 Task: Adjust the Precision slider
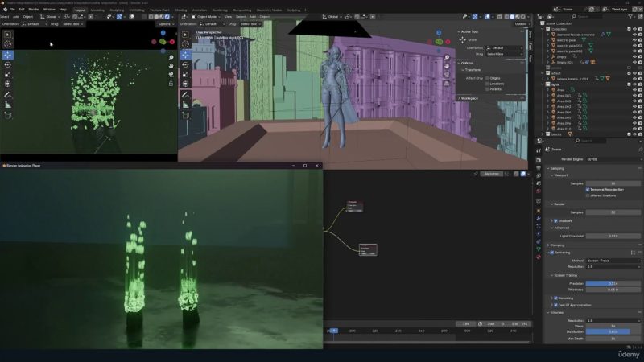(613, 283)
